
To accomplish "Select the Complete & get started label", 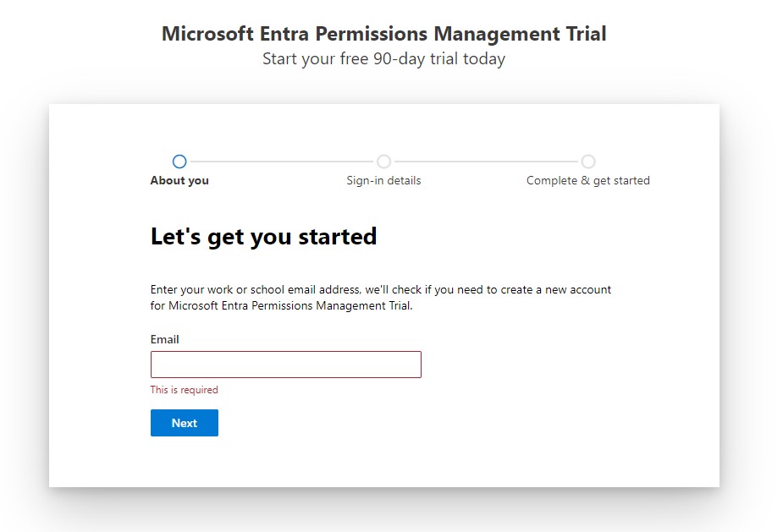I will pyautogui.click(x=588, y=180).
